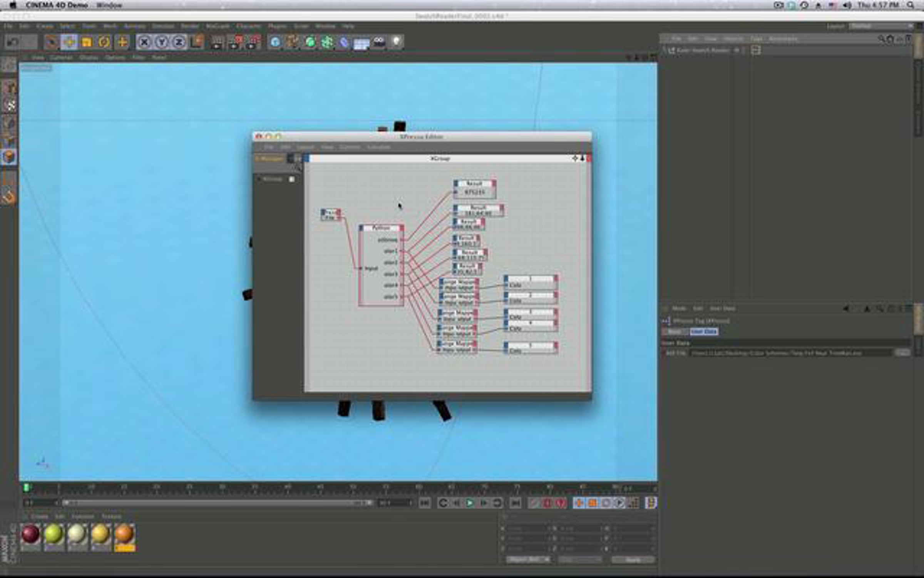Click the timeline preview range slider bar
This screenshot has width=924, height=578.
(x=218, y=503)
